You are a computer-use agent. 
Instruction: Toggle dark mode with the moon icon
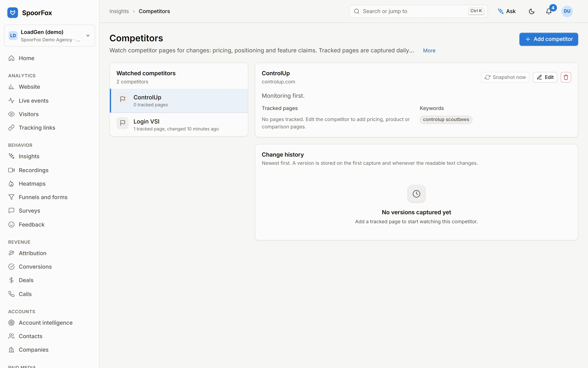tap(532, 11)
